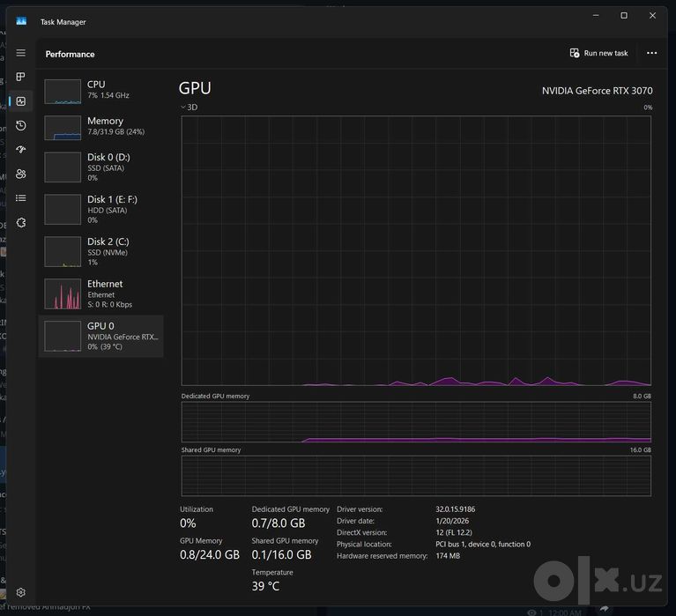Click the Task Manager app icon
676x616 pixels.
(x=21, y=21)
